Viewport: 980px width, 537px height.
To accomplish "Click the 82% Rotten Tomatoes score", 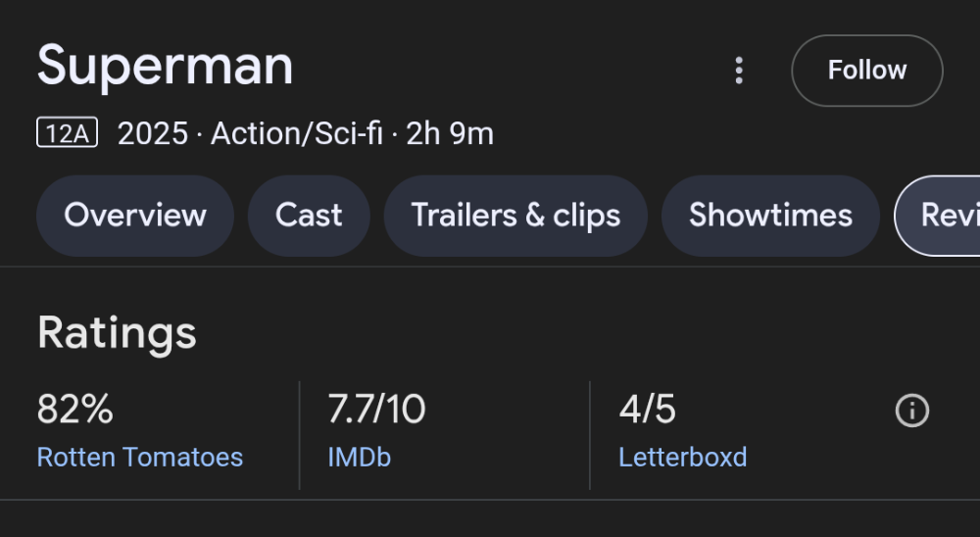I will point(75,410).
